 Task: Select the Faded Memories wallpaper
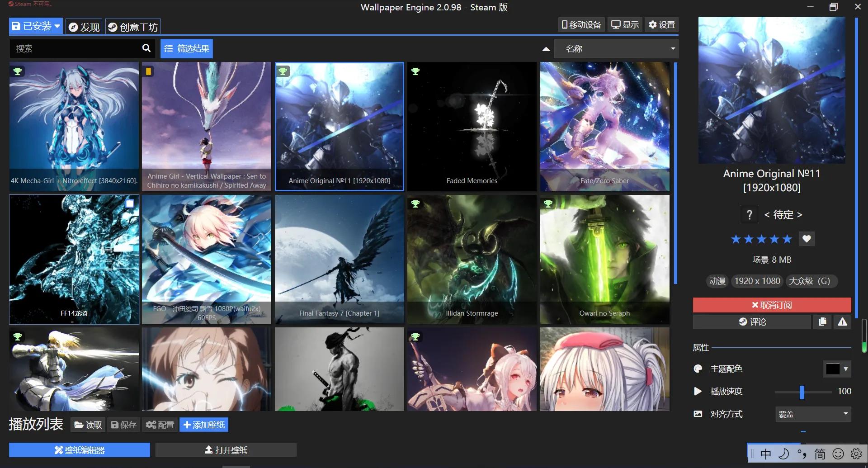click(x=472, y=127)
